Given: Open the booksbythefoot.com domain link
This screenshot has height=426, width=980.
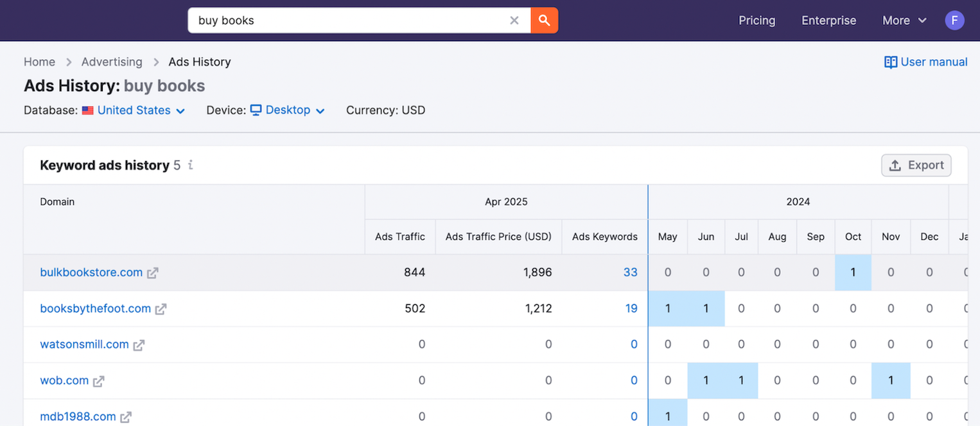Looking at the screenshot, I should (x=94, y=309).
